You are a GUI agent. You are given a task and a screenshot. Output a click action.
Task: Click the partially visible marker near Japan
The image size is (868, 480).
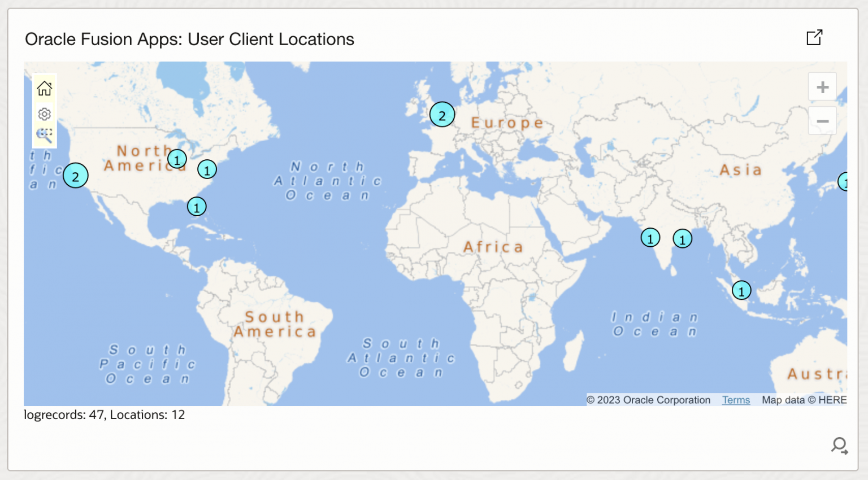tap(843, 182)
